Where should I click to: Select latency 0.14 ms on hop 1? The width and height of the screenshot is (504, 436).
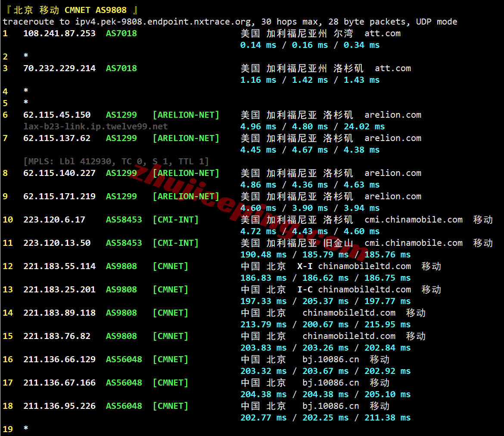[x=258, y=45]
